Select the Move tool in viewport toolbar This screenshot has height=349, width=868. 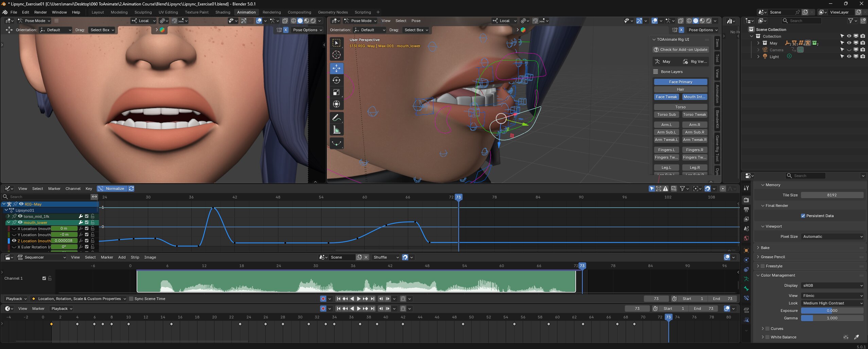point(336,68)
